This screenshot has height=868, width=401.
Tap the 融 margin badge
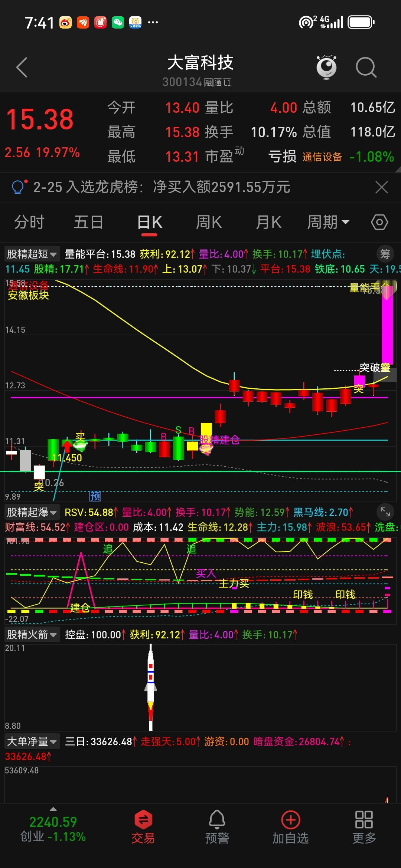(x=208, y=83)
